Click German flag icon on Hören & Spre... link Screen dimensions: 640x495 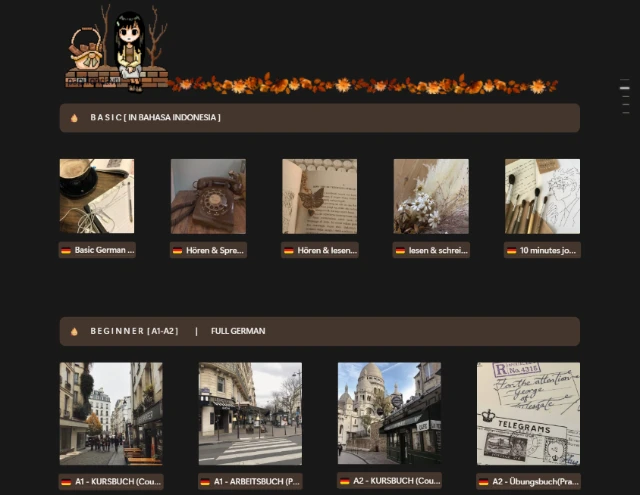click(x=177, y=251)
